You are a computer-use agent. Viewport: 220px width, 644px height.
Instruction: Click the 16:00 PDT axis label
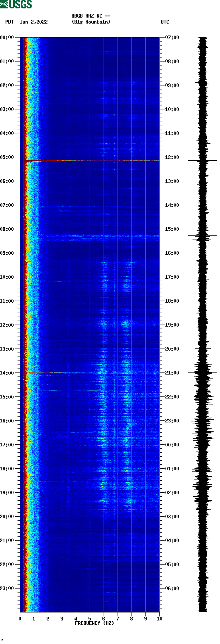[7, 421]
